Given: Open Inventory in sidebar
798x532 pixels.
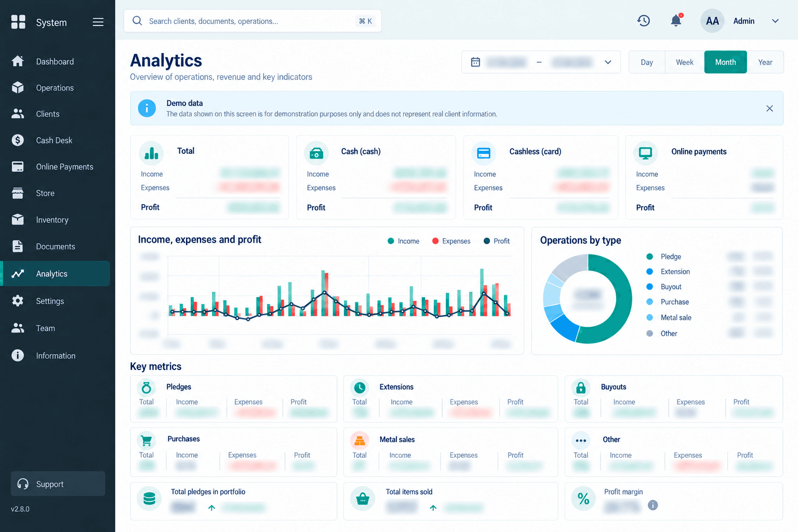Looking at the screenshot, I should [56, 220].
